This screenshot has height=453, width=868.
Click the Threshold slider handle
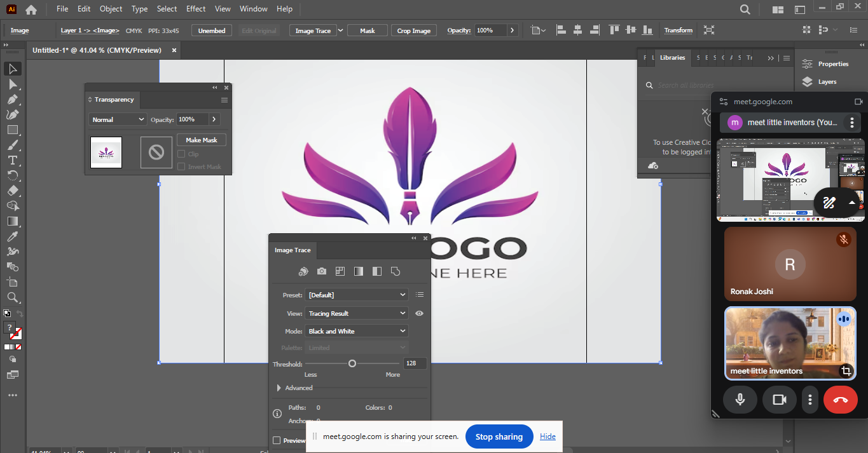pos(352,363)
